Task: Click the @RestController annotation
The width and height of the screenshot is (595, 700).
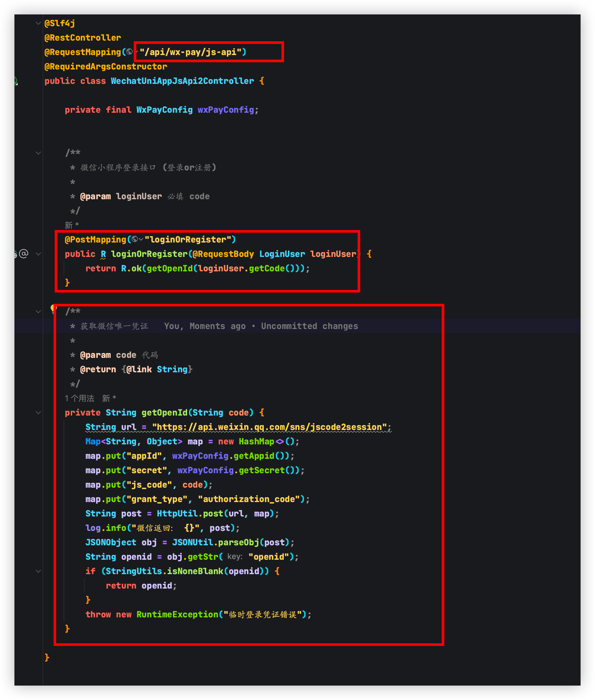Action: coord(83,37)
